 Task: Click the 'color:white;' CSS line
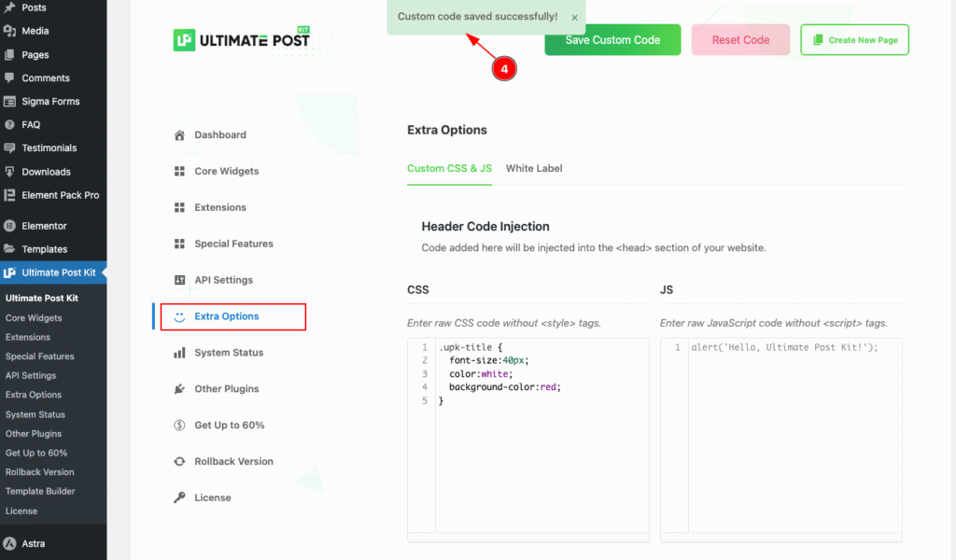[481, 373]
